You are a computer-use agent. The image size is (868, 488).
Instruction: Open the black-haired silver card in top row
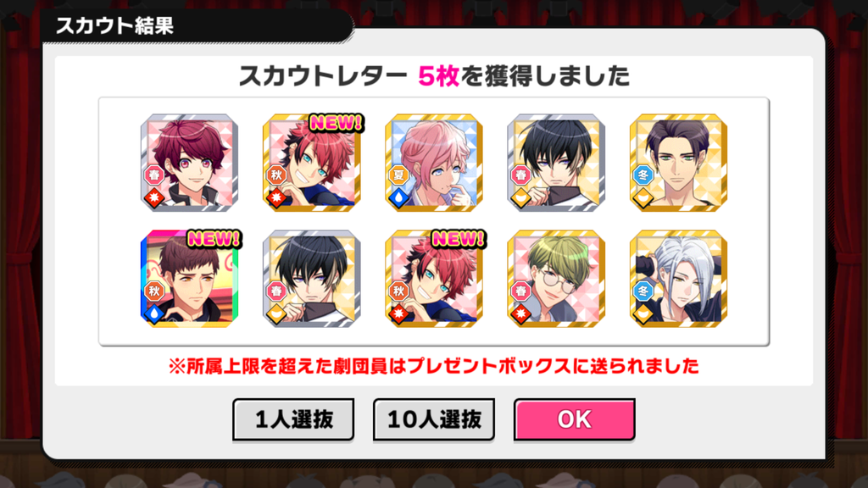[x=556, y=163]
